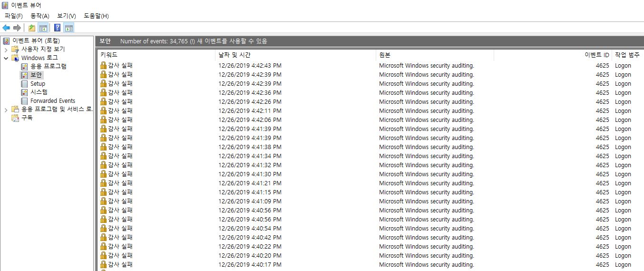Click the Help question mark toolbar icon

pyautogui.click(x=58, y=28)
